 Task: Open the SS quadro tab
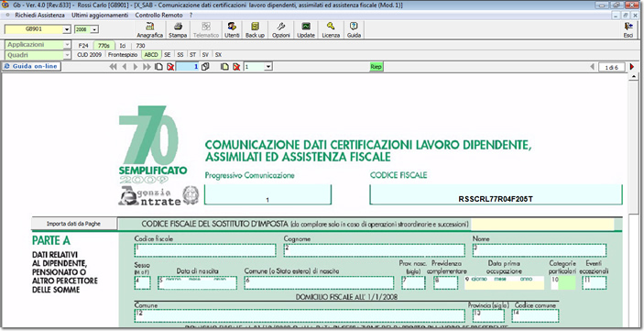click(180, 55)
